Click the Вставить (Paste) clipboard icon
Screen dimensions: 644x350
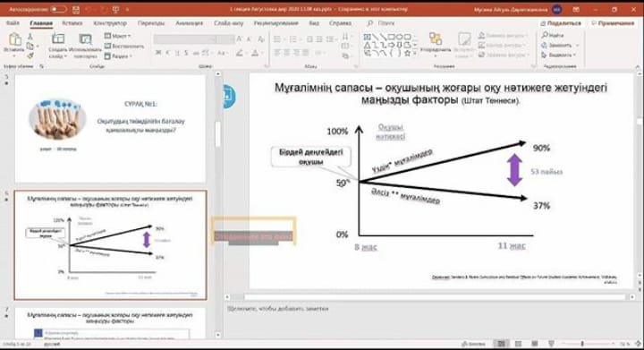pyautogui.click(x=15, y=40)
